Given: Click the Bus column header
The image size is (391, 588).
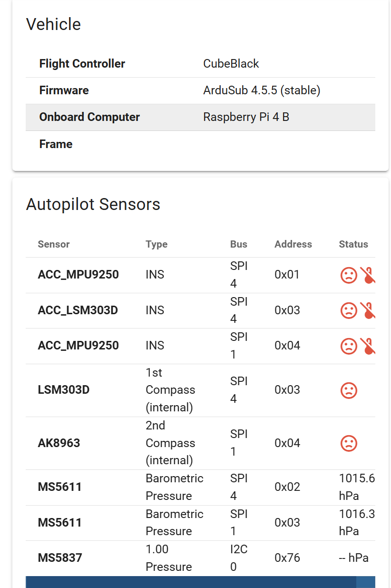Looking at the screenshot, I should click(239, 244).
